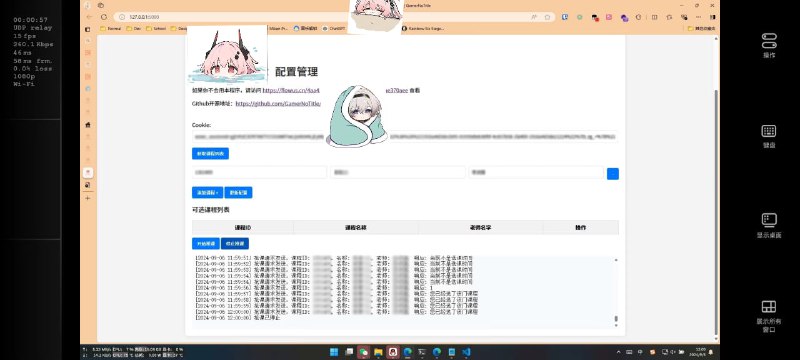Open WeChat from the taskbar

coord(364,352)
